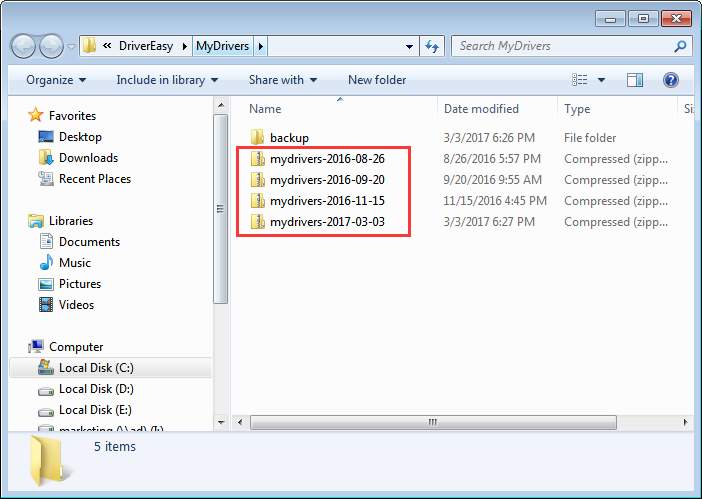Maximize the Explorer window

[643, 19]
